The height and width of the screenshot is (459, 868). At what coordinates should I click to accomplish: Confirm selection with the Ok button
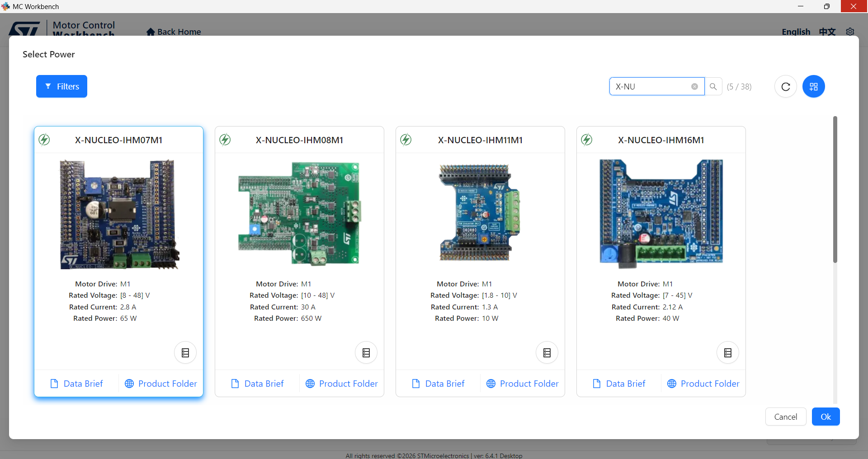(826, 417)
